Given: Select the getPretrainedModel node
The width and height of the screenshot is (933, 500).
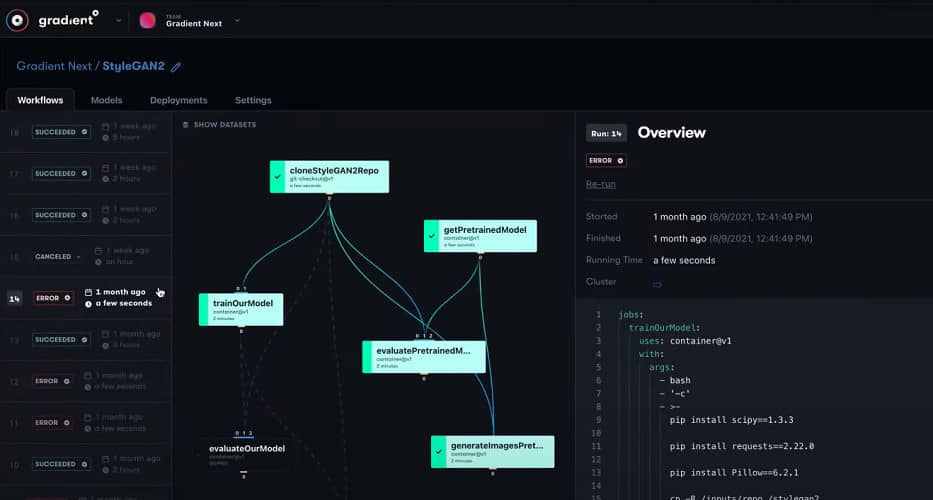Looking at the screenshot, I should (480, 236).
